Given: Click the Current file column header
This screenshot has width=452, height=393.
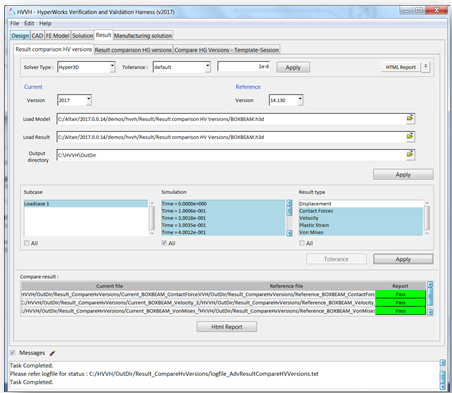Looking at the screenshot, I should point(110,286).
